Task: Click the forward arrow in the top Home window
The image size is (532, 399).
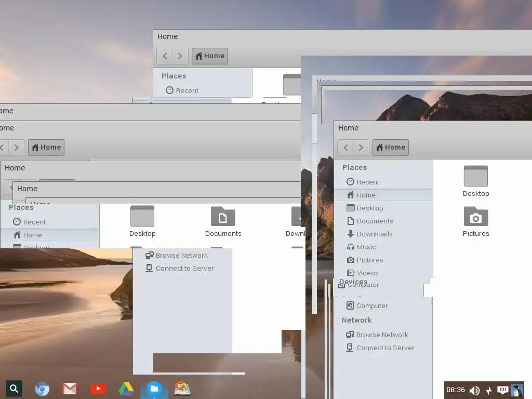Action: point(180,56)
